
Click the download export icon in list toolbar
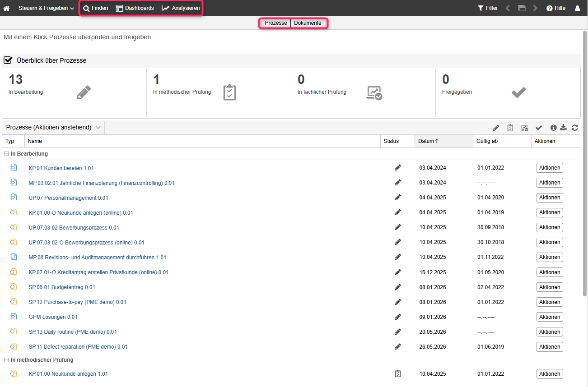pyautogui.click(x=563, y=128)
